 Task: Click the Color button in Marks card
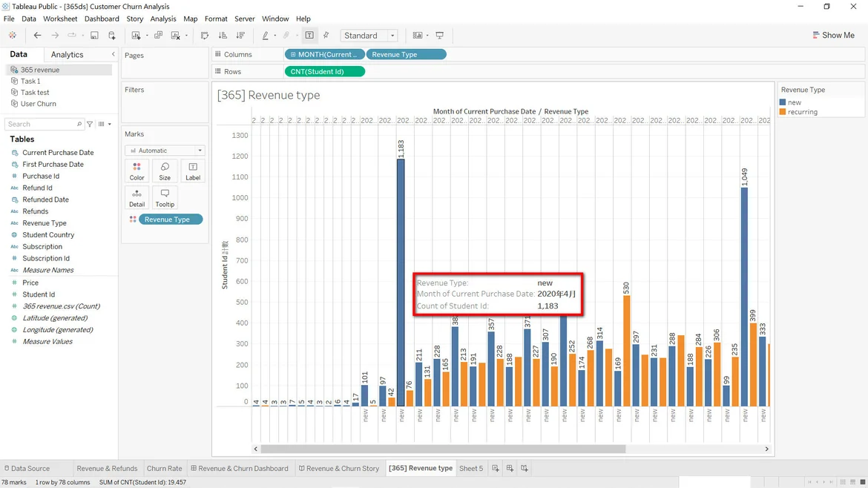(137, 171)
